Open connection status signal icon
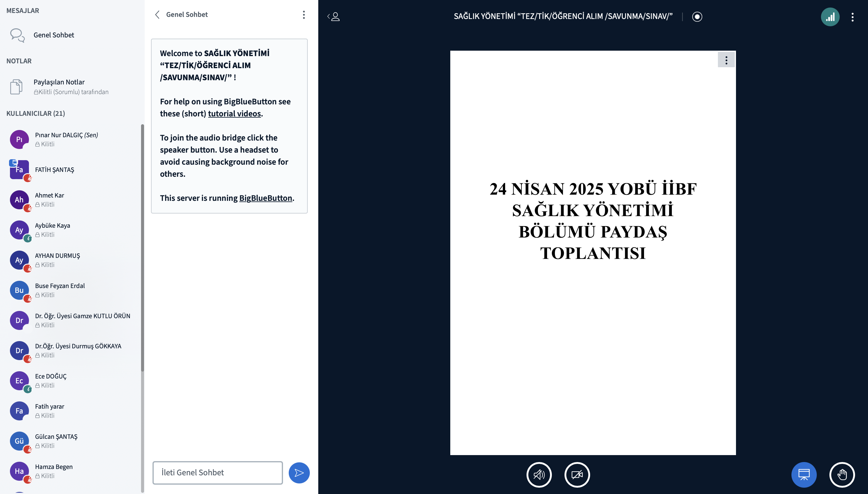Image resolution: width=868 pixels, height=494 pixels. pyautogui.click(x=830, y=17)
